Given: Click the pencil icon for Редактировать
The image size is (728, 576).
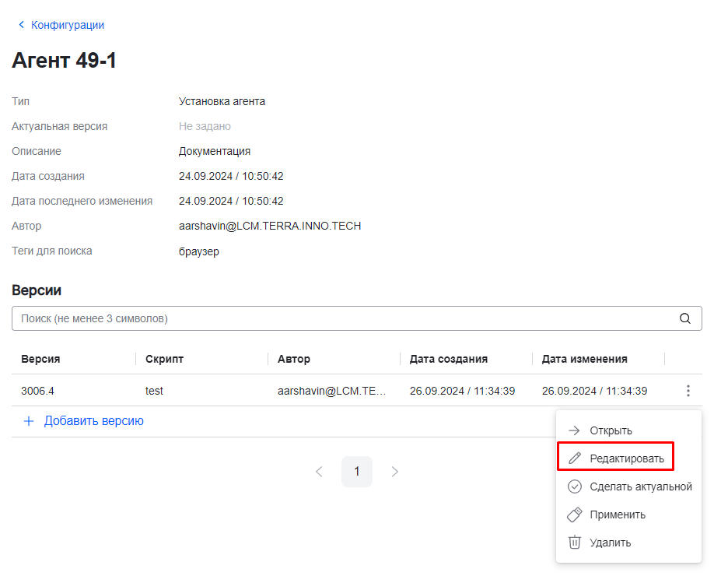Looking at the screenshot, I should click(575, 458).
